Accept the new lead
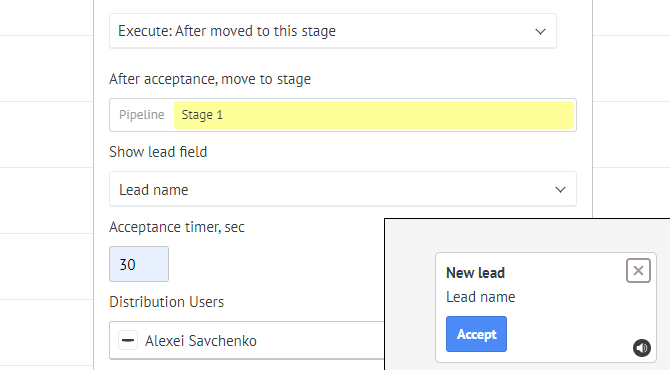The image size is (670, 370). [476, 334]
